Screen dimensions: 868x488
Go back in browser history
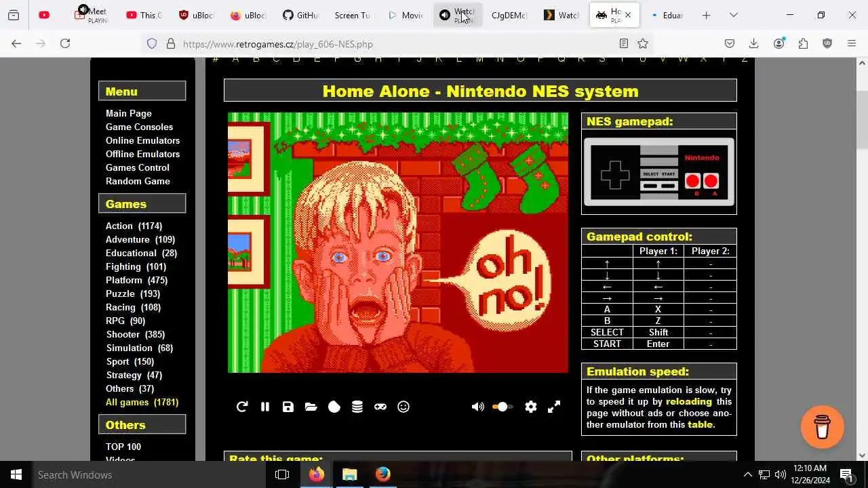coord(16,43)
